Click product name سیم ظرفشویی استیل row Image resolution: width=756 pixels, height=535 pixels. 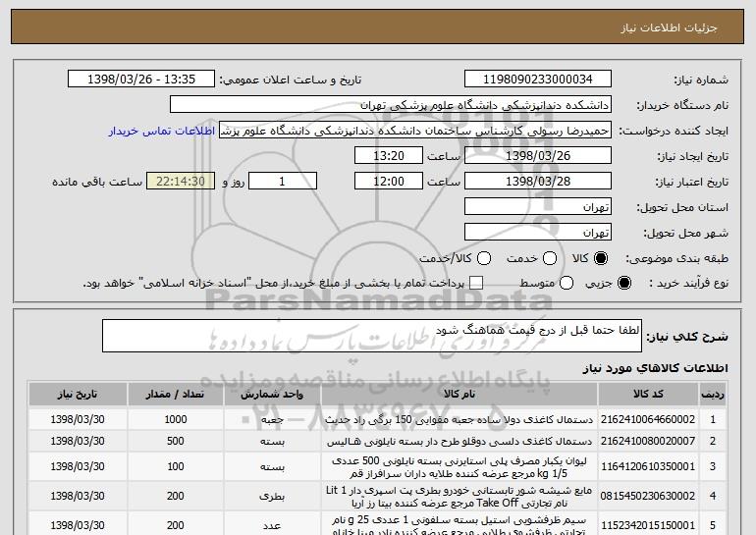pyautogui.click(x=459, y=525)
